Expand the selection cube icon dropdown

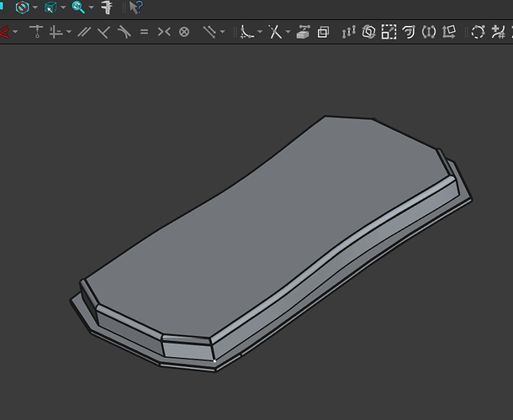63,8
